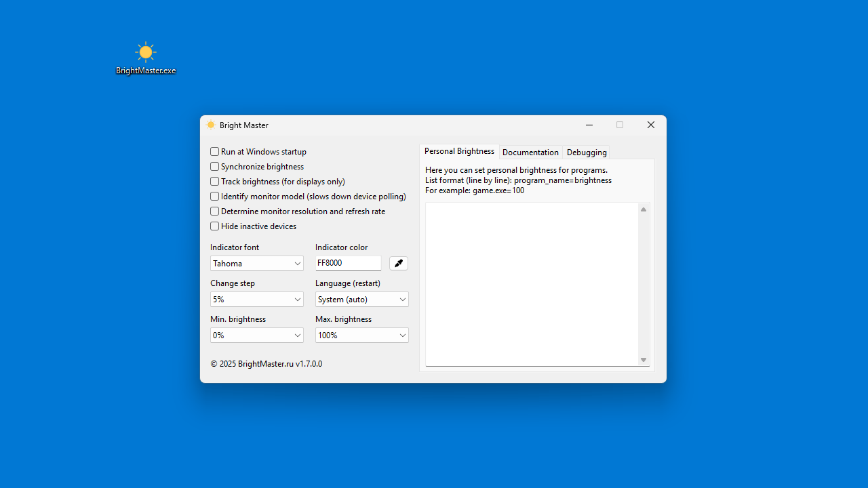Pick indicator color with the eyedropper button
The height and width of the screenshot is (488, 868).
point(399,263)
